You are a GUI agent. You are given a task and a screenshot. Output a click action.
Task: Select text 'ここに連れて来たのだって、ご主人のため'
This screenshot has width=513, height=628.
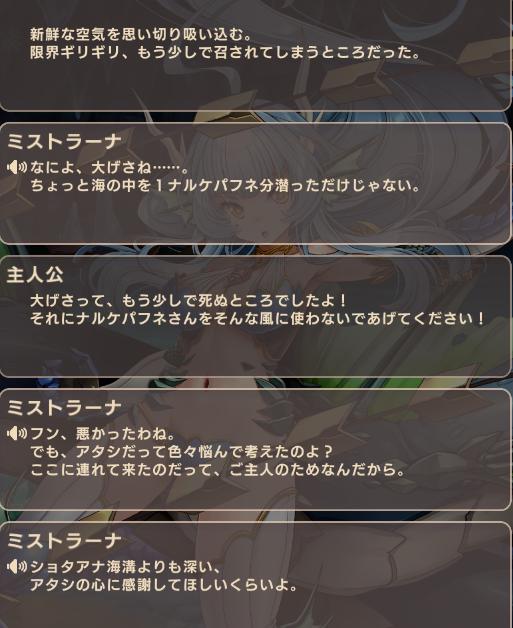[x=175, y=469]
